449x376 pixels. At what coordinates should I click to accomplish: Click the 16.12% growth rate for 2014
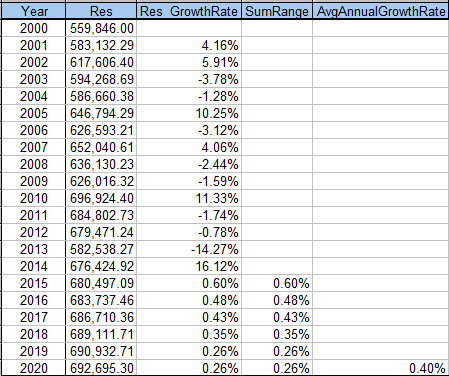click(x=189, y=266)
